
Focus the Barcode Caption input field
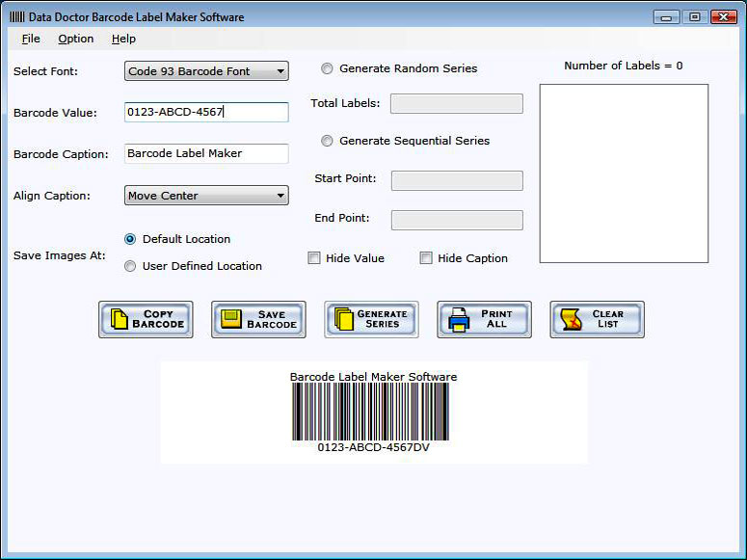pos(206,153)
